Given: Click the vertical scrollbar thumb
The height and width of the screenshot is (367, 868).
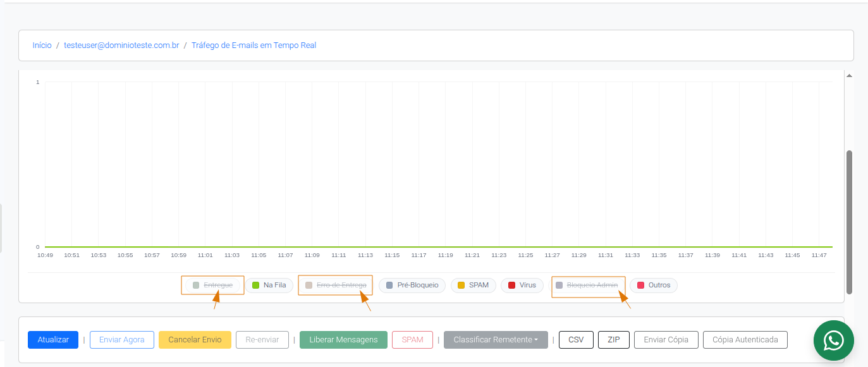Looking at the screenshot, I should pyautogui.click(x=850, y=222).
